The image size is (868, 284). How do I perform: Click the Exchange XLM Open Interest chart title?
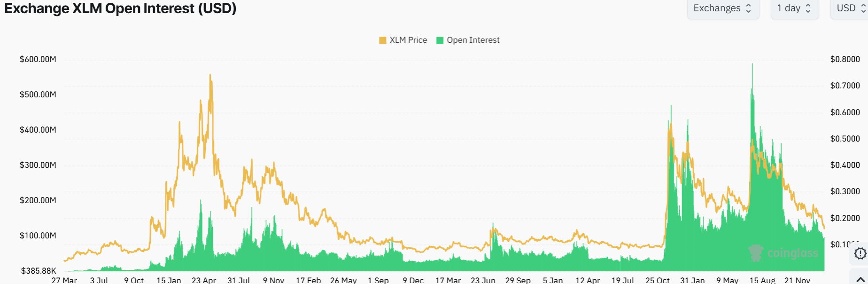[x=120, y=8]
